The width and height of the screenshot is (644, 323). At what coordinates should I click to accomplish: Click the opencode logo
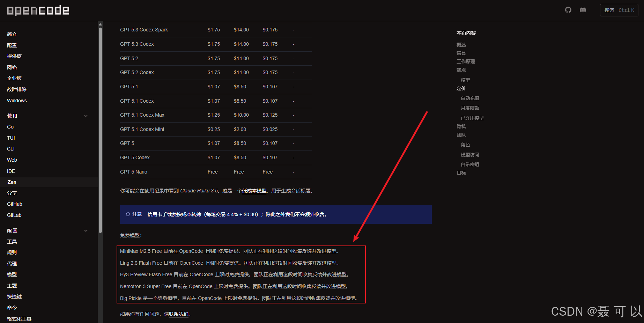38,10
